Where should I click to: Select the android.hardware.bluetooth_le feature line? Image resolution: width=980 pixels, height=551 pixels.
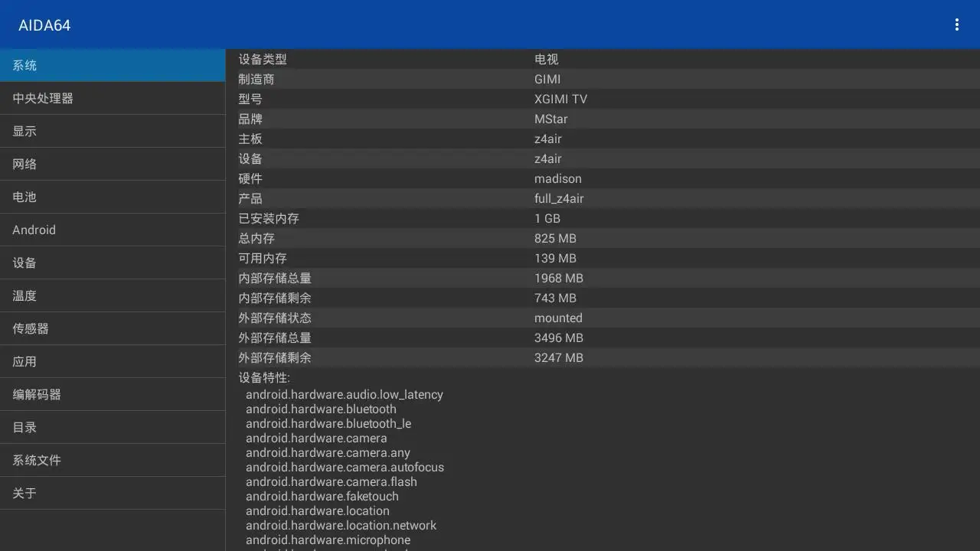click(328, 424)
